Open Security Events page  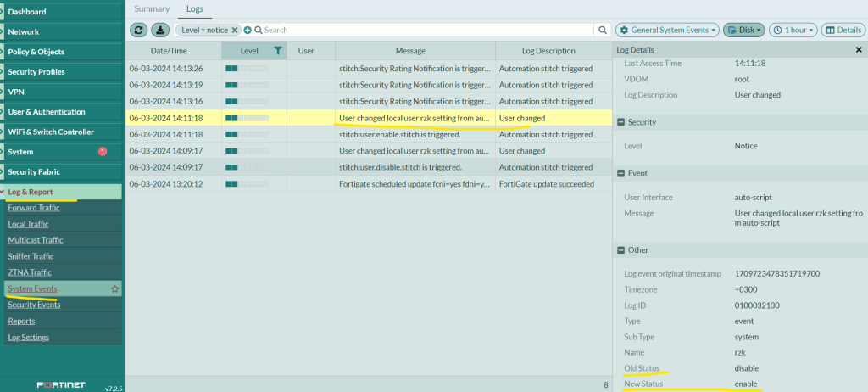(x=34, y=305)
